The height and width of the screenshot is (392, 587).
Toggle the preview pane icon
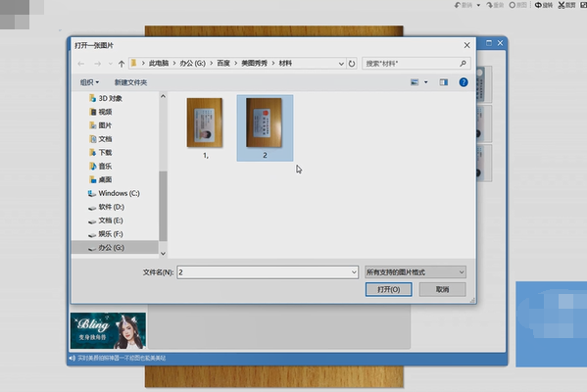click(444, 82)
